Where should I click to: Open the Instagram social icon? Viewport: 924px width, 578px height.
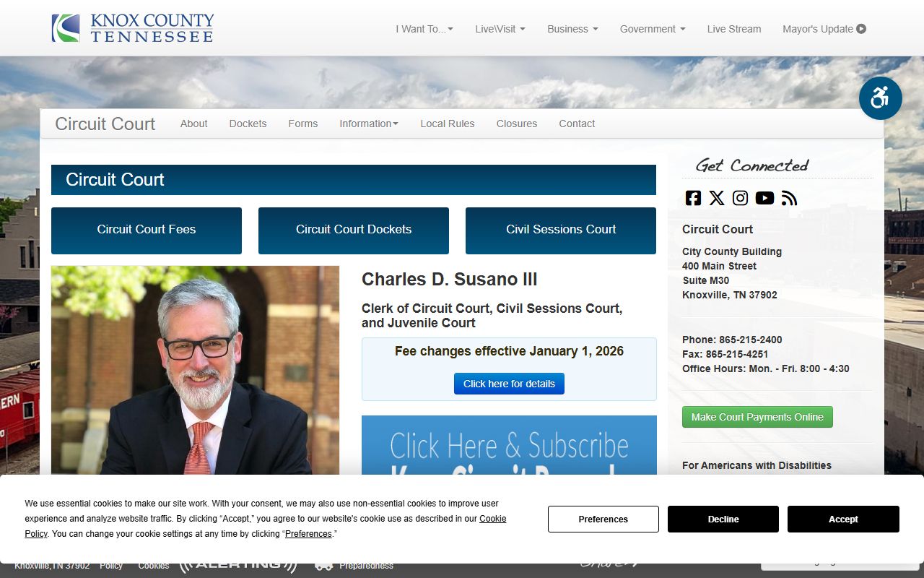(x=741, y=198)
